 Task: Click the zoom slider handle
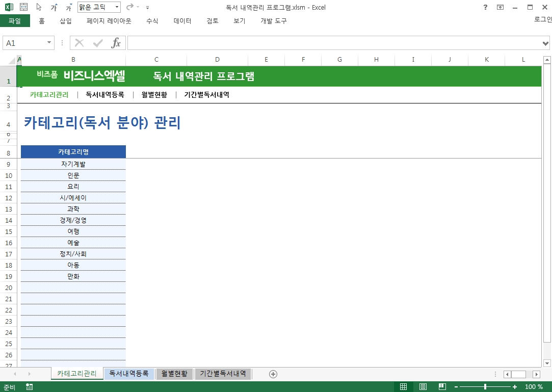[485, 387]
